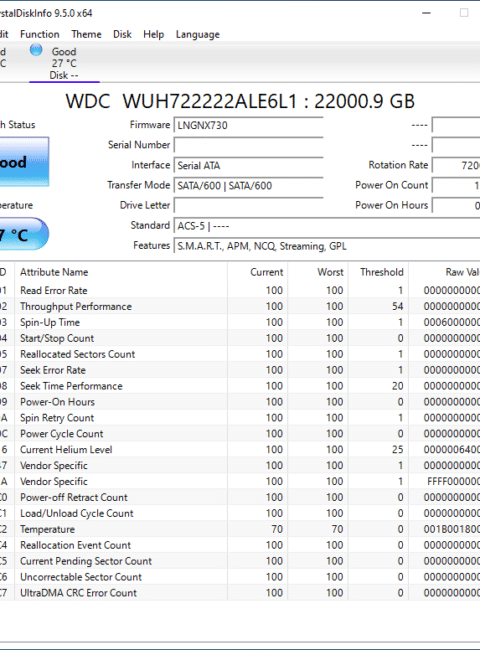This screenshot has height=650, width=480.
Task: Click the Interface field Serial ATA
Action: [x=248, y=165]
